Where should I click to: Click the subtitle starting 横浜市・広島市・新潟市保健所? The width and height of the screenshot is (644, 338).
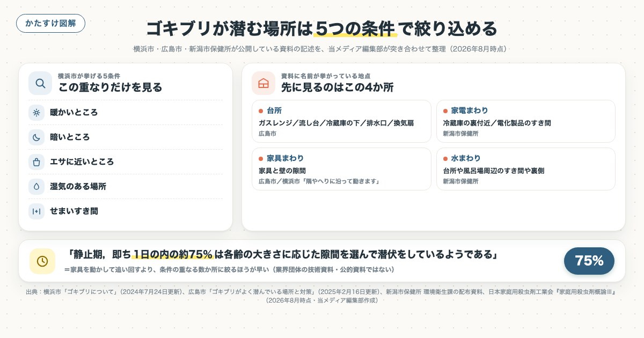coord(320,49)
